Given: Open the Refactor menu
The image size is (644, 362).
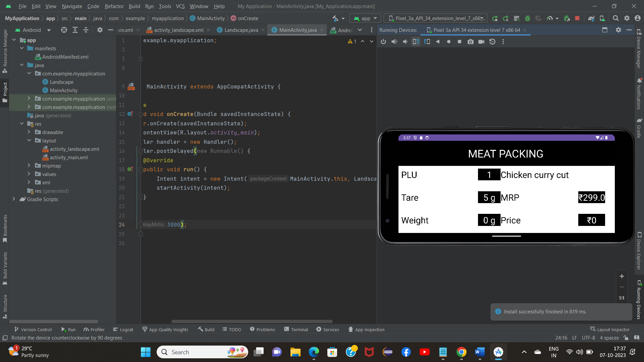Looking at the screenshot, I should 114,6.
